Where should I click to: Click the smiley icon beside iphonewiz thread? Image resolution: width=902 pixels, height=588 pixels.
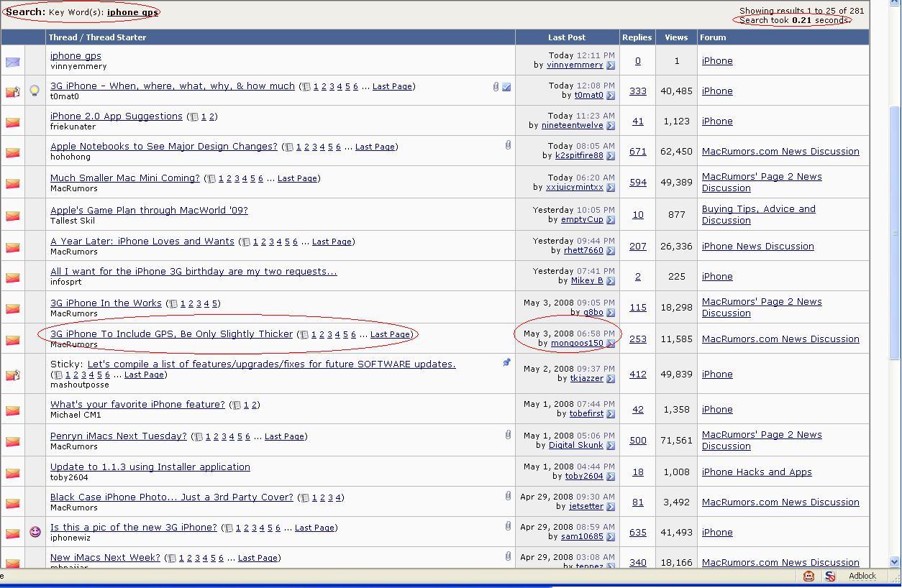pos(35,532)
